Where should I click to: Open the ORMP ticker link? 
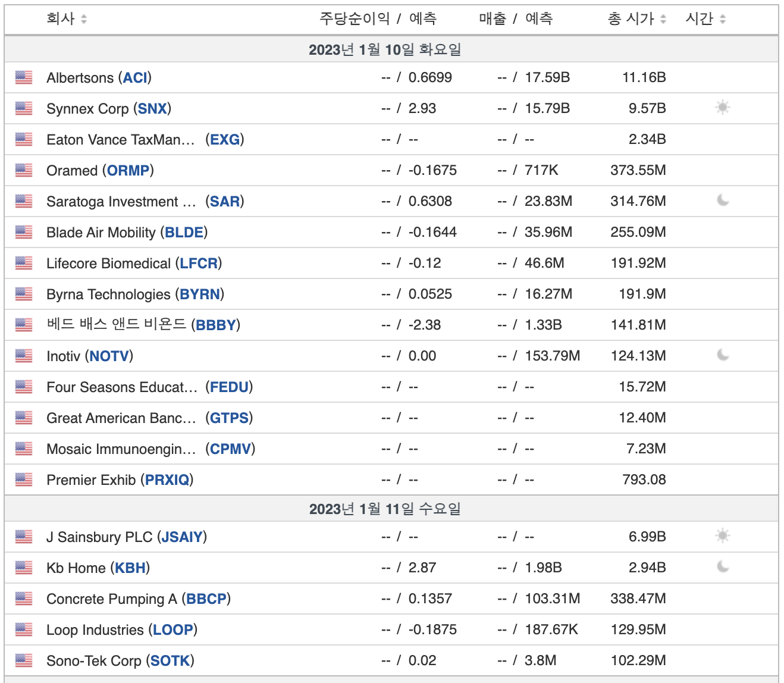coord(128,171)
